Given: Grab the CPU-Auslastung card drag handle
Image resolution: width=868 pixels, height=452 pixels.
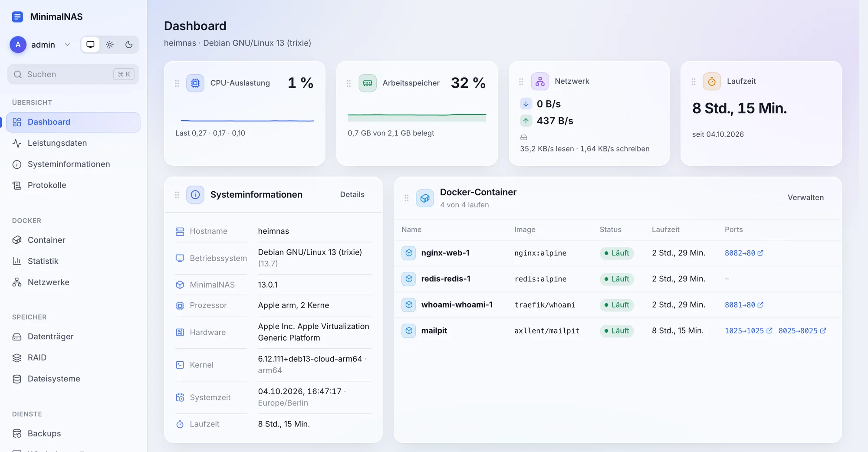Looking at the screenshot, I should click(177, 83).
